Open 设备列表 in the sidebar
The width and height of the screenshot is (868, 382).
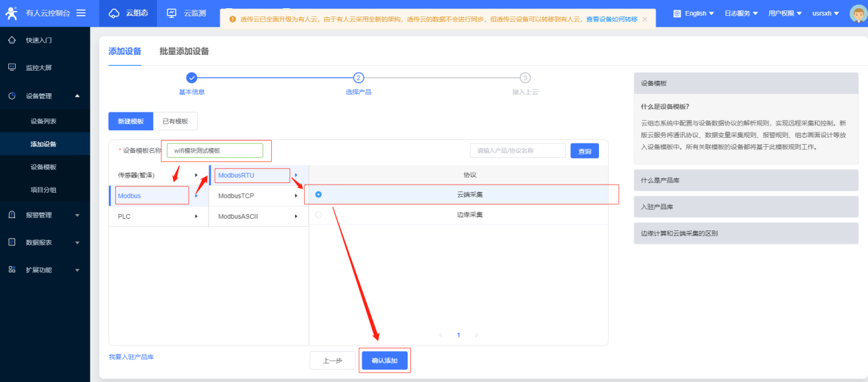45,121
